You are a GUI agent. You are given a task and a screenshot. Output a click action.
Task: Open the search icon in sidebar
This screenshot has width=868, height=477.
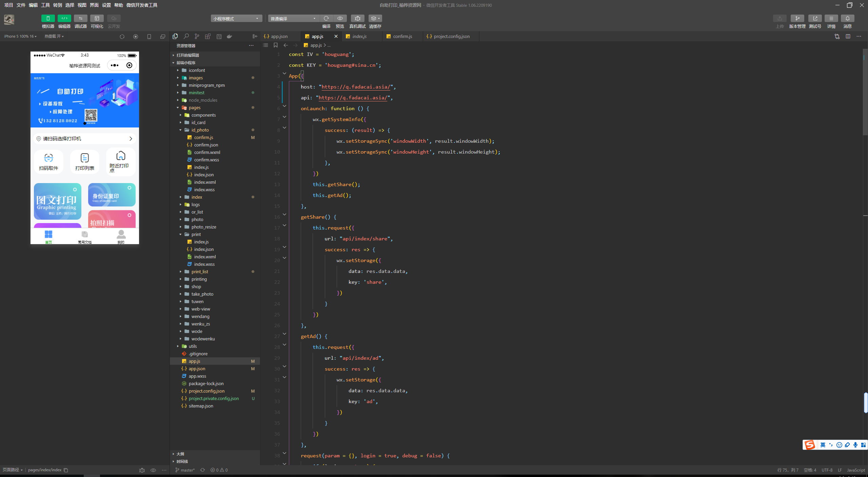click(186, 36)
